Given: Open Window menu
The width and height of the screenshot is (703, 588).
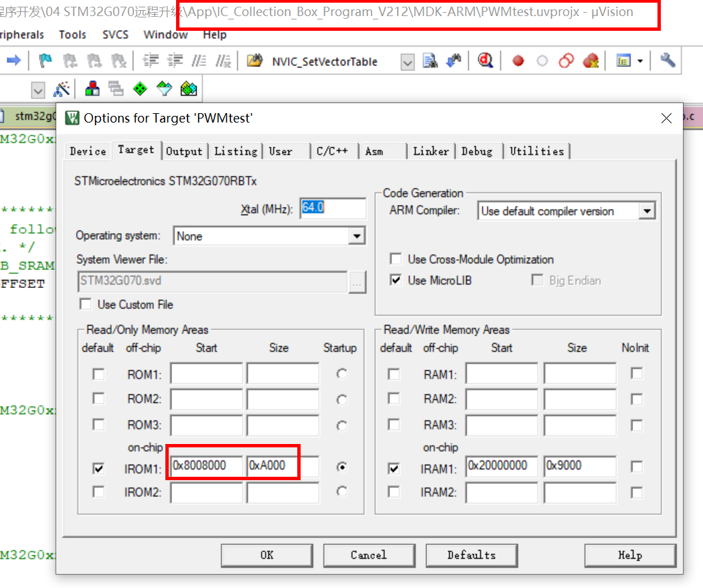Looking at the screenshot, I should click(x=165, y=35).
